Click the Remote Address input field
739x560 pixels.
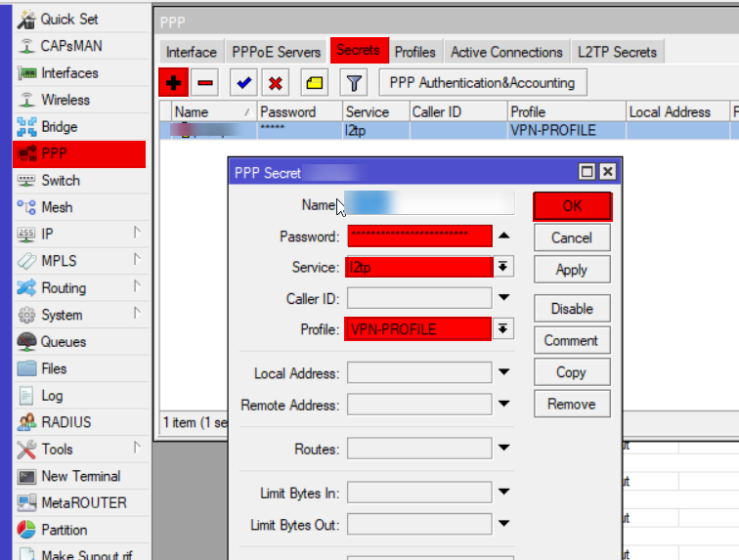coord(419,405)
